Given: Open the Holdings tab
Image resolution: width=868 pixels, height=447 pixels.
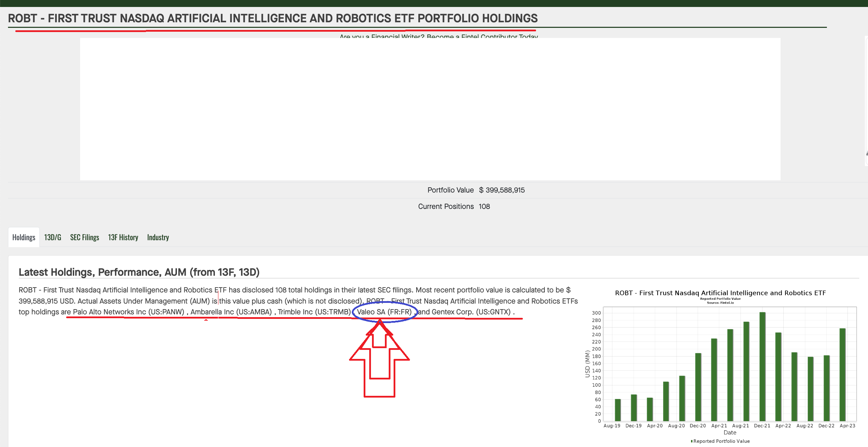Looking at the screenshot, I should pyautogui.click(x=24, y=237).
